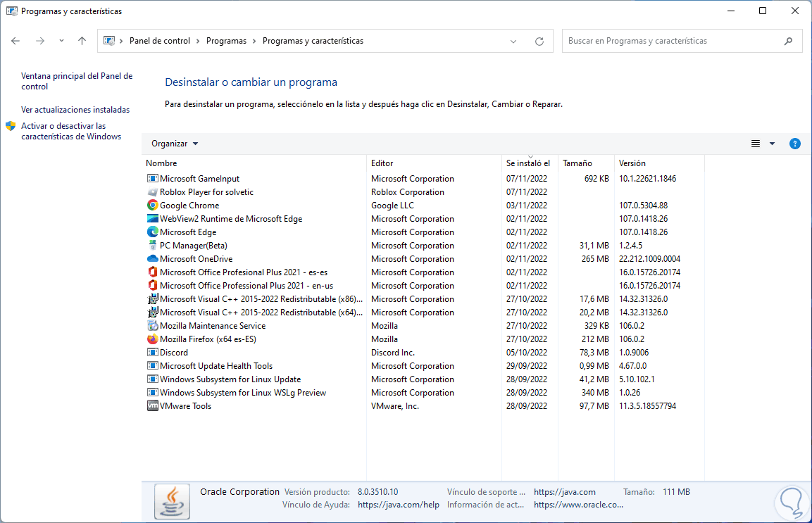Expand the view options dropdown arrow

coord(772,144)
